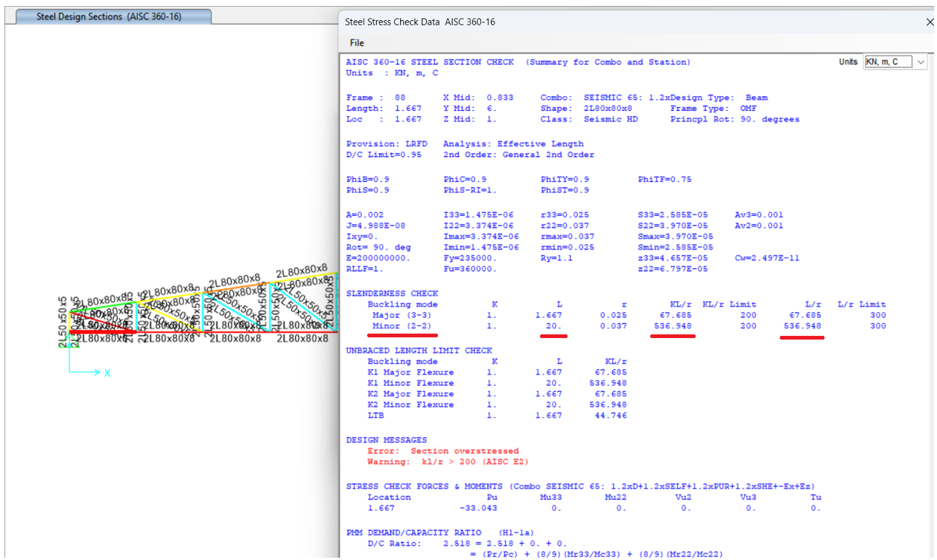Click the DESIGN MESSAGES heading
Screen dimensions: 937x560
(x=387, y=440)
